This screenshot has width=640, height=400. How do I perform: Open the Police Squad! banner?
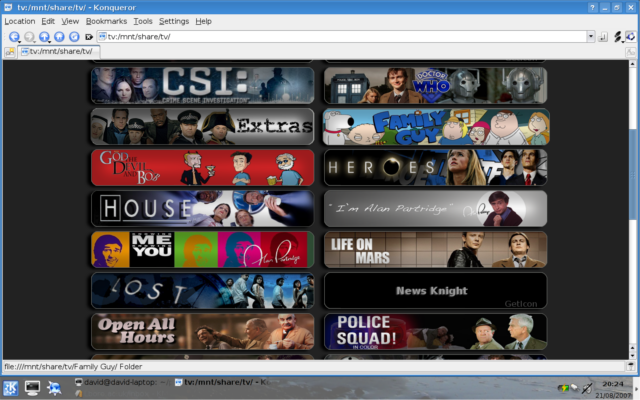point(436,331)
